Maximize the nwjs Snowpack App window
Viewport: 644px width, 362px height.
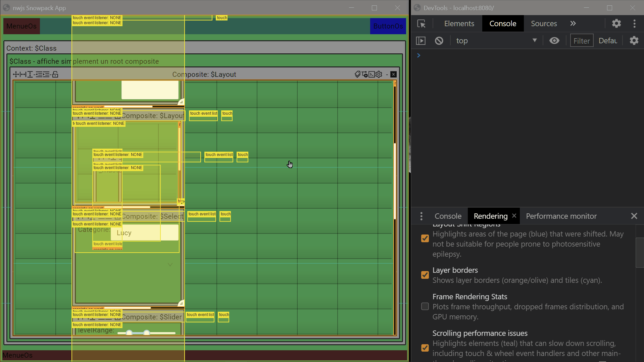374,8
